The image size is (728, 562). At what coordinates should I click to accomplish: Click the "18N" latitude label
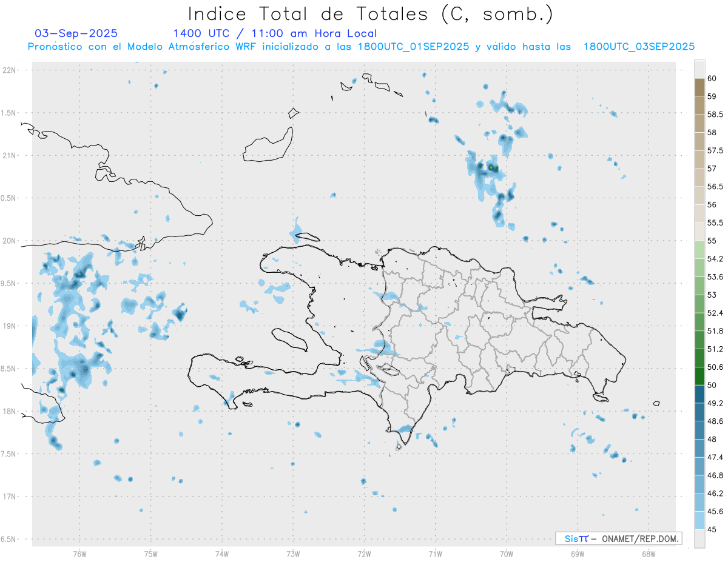pos(9,411)
